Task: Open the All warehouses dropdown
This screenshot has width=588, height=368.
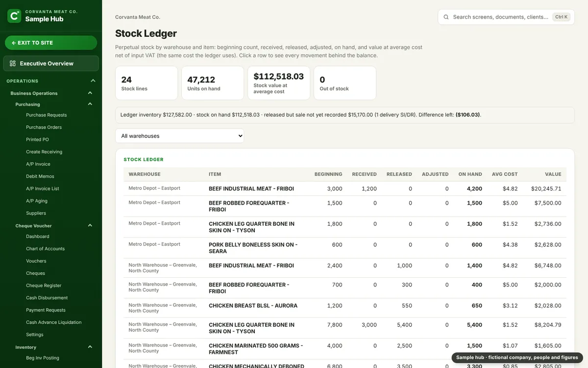Action: 179,136
